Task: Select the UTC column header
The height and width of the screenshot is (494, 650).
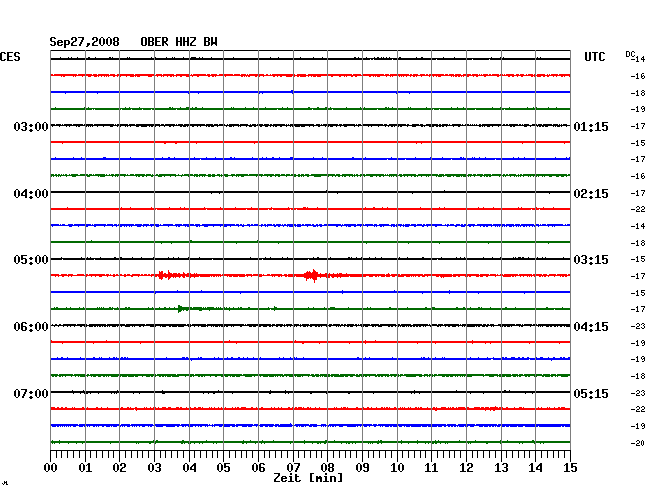Action: (594, 57)
